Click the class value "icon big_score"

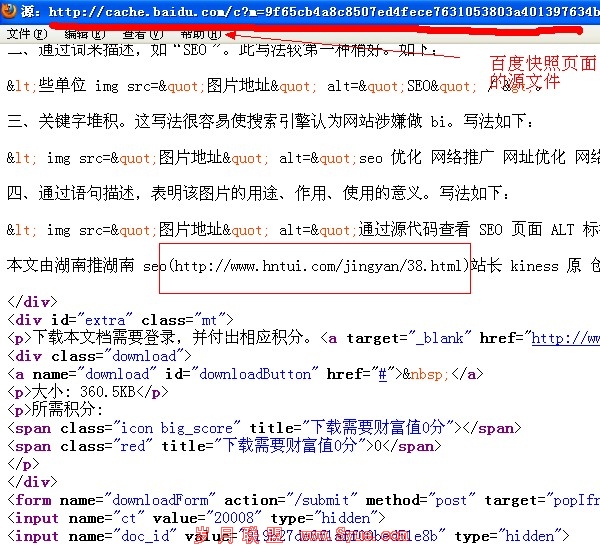pos(176,428)
